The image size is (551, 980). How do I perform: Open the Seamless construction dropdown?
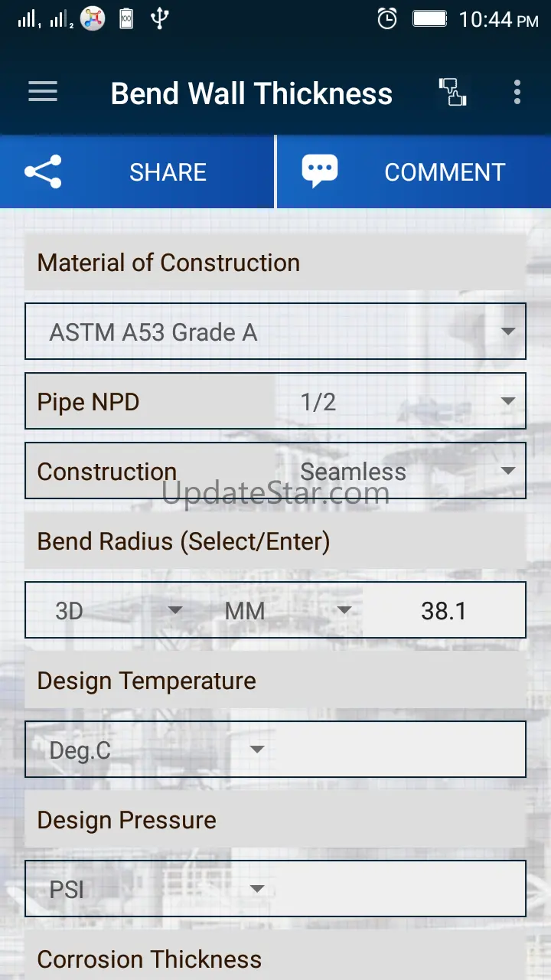[401, 471]
